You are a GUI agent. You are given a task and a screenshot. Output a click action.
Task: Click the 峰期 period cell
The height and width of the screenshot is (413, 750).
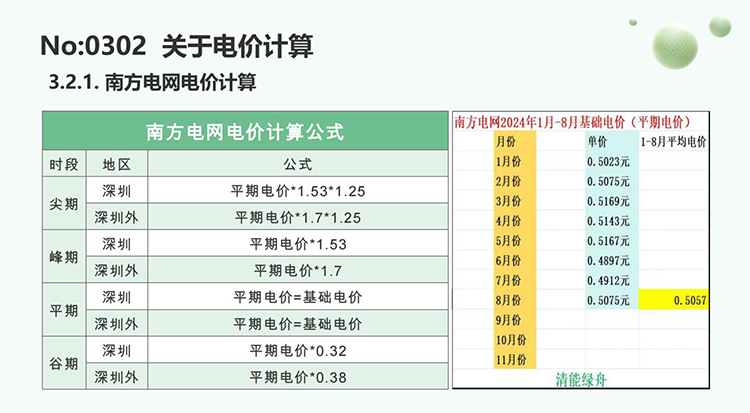pos(62,256)
